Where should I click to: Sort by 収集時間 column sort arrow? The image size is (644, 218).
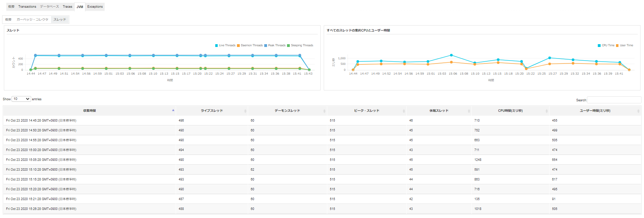coord(173,110)
